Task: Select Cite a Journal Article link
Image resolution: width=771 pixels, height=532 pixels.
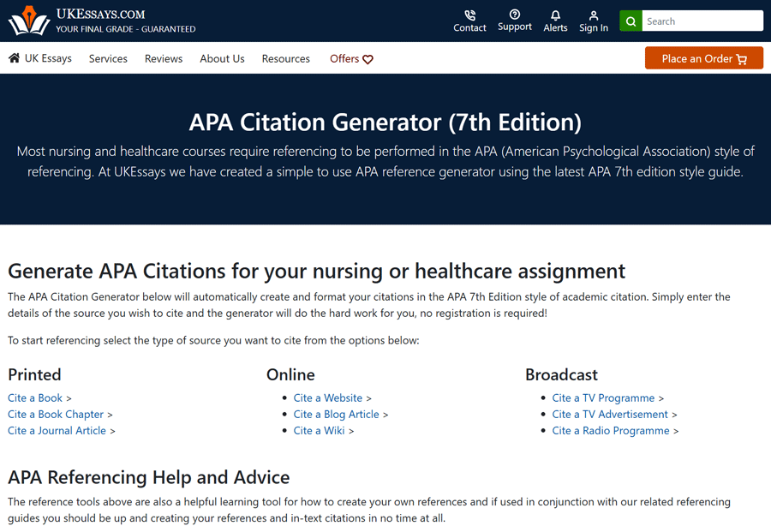Action: [57, 430]
